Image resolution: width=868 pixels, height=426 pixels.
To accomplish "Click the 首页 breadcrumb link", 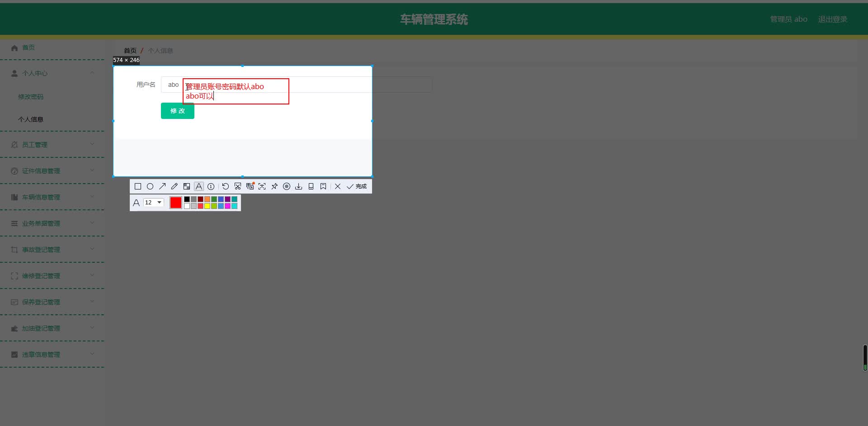I will 130,51.
